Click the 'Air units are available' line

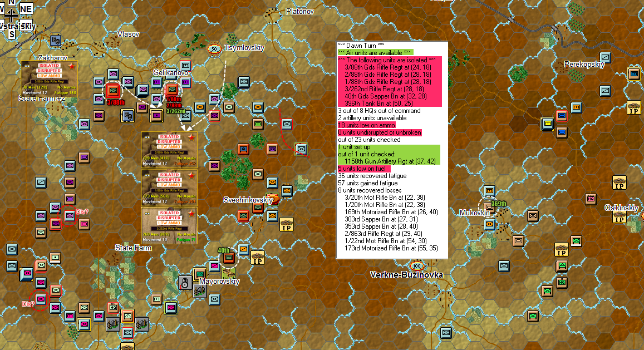tap(375, 52)
